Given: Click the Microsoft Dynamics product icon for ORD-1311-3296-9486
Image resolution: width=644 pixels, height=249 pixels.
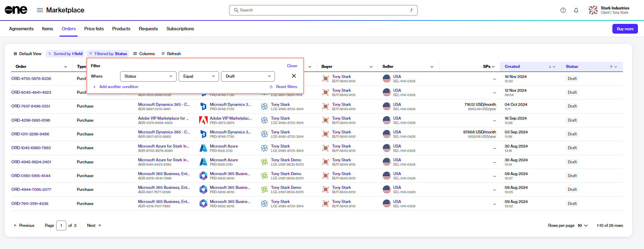Looking at the screenshot, I should coord(203,134).
